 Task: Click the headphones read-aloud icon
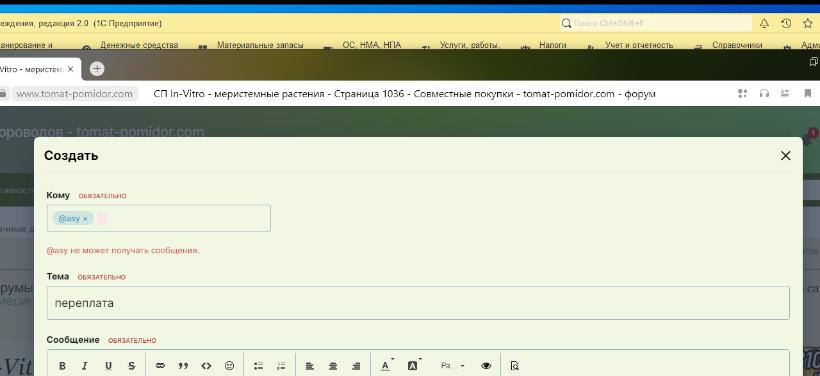764,94
